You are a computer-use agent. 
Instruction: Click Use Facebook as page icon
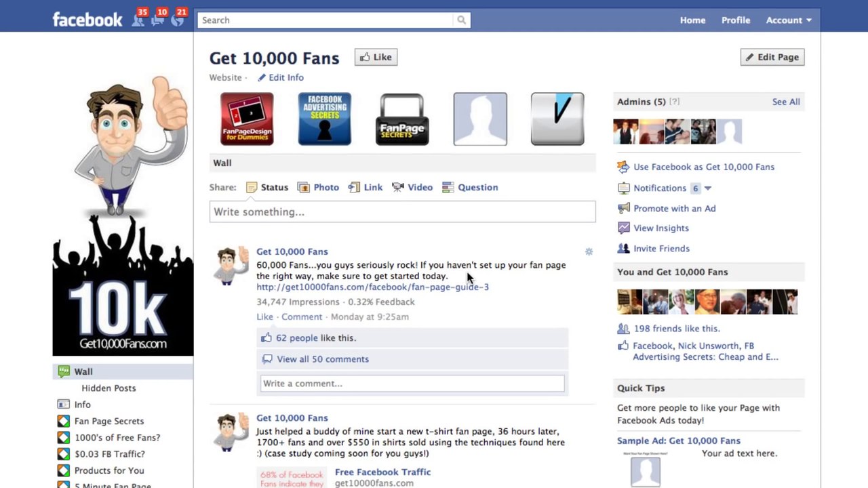point(623,167)
